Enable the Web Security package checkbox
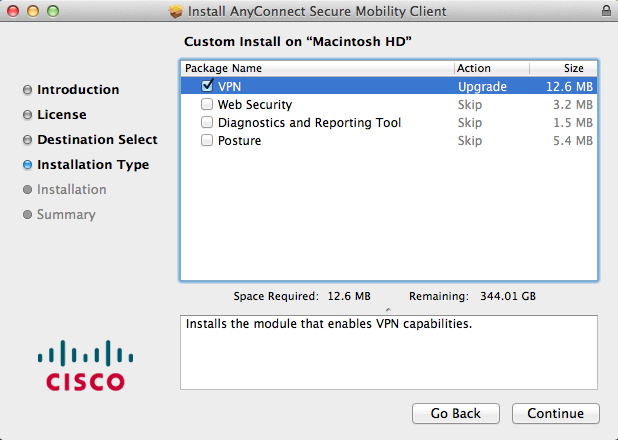Viewport: 618px width, 440px height. point(207,104)
